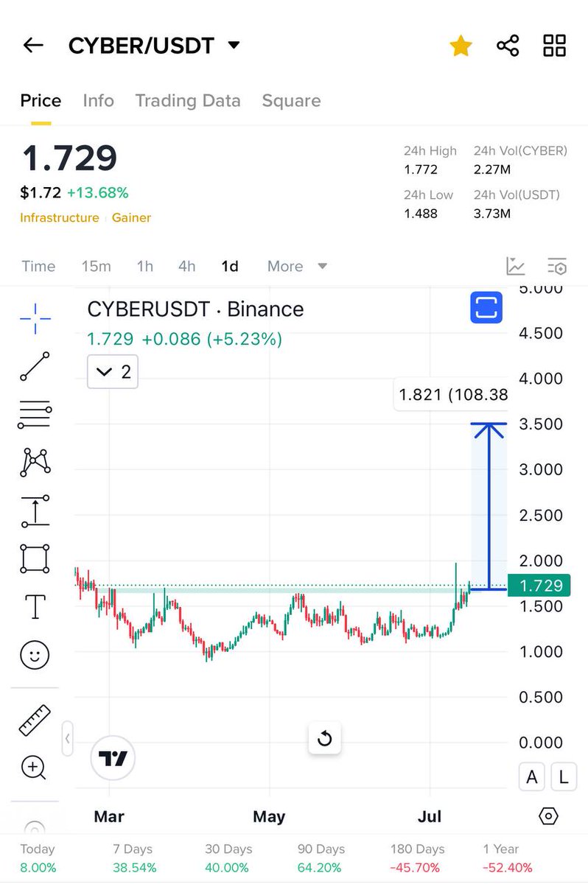Click the Infrastructure tag

[x=60, y=218]
